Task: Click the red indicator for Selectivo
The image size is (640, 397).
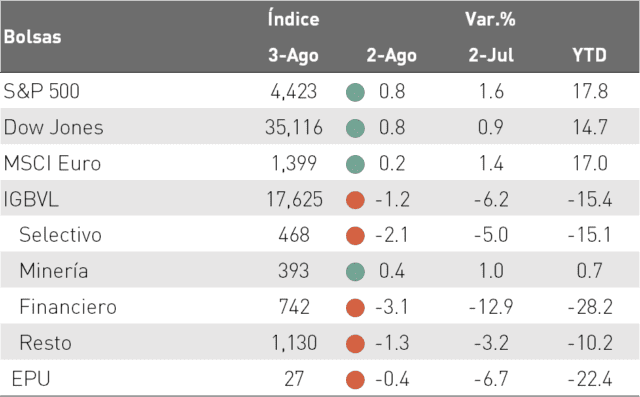Action: (x=355, y=236)
